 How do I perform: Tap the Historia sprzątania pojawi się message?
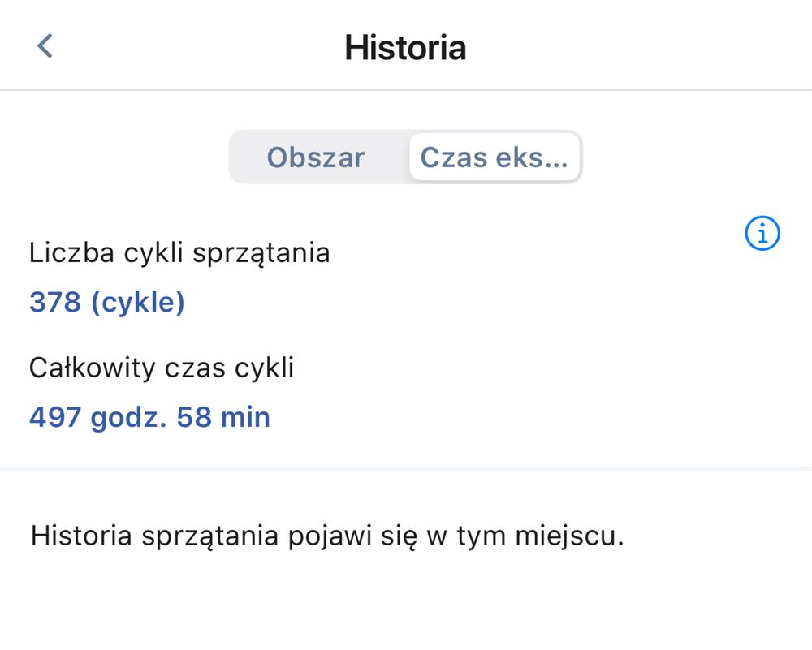pos(327,536)
